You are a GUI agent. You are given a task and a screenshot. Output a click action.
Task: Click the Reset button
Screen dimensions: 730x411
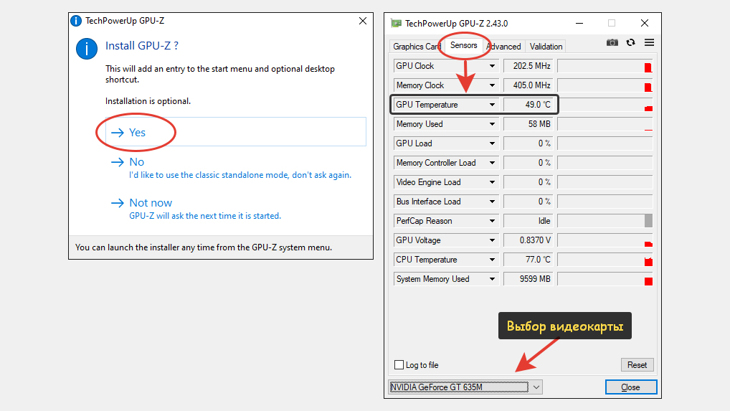pyautogui.click(x=637, y=365)
